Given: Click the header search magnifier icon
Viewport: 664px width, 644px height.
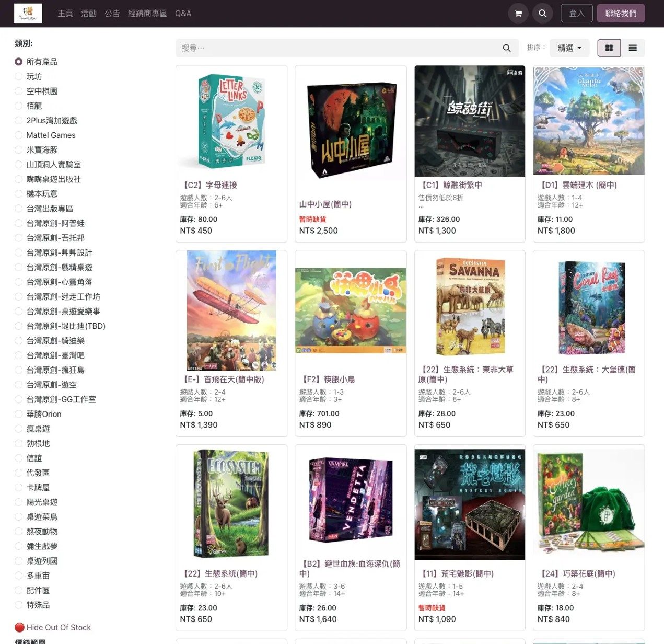Looking at the screenshot, I should 543,14.
